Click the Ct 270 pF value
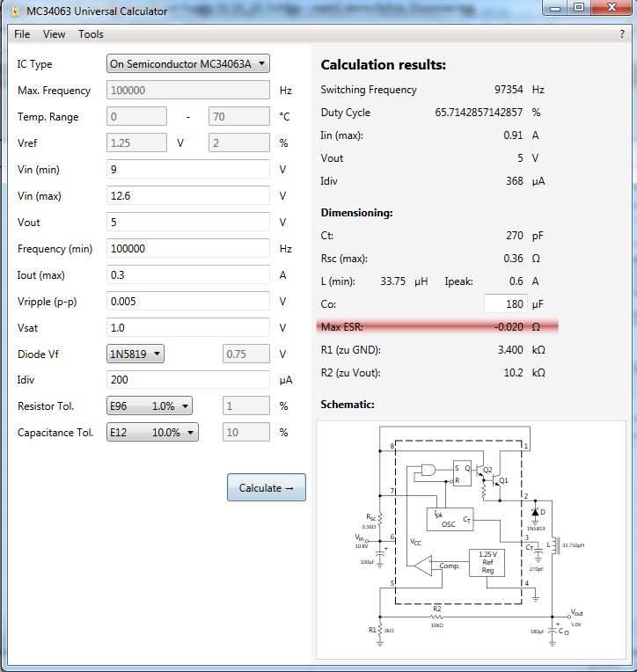Image resolution: width=637 pixels, height=672 pixels. coord(515,235)
